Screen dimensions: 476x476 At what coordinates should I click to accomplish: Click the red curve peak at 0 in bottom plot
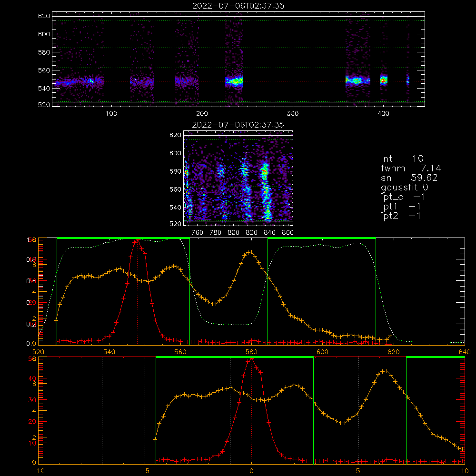click(x=251, y=359)
